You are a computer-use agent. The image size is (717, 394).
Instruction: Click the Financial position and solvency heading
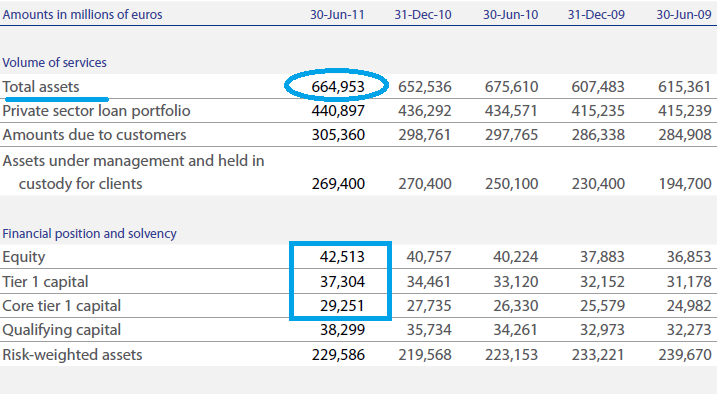click(89, 234)
